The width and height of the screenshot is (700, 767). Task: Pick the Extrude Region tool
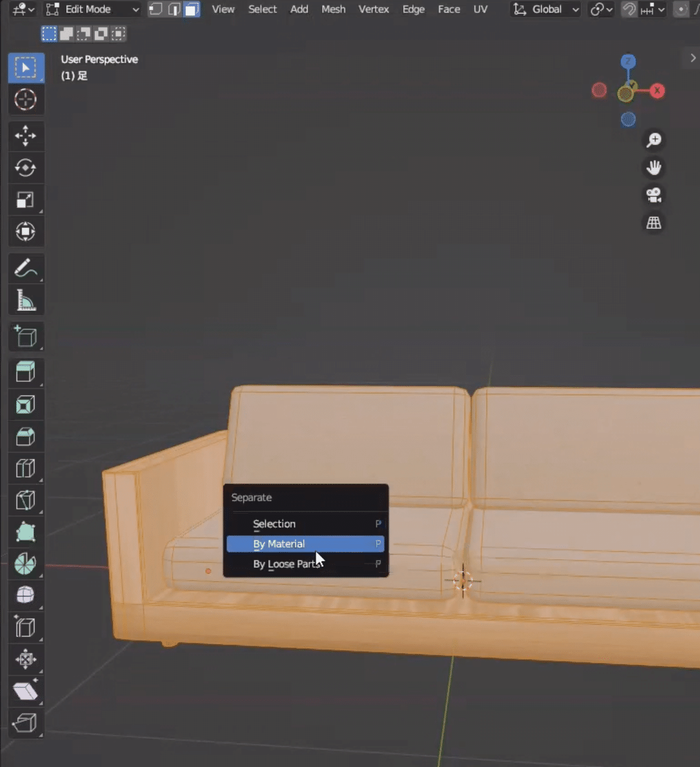click(x=25, y=372)
